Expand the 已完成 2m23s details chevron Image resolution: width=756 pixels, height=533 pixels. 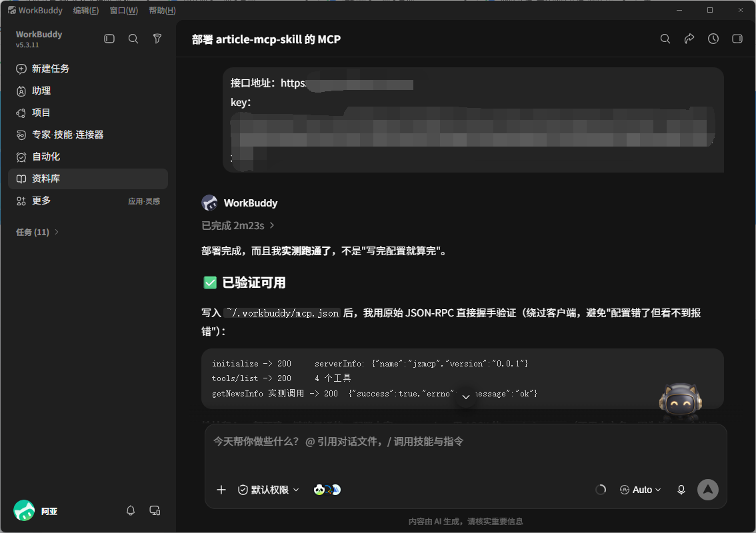coord(272,226)
